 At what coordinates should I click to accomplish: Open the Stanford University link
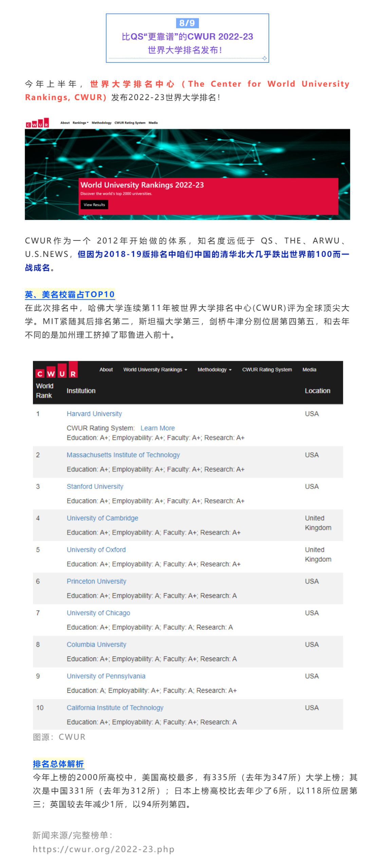click(95, 486)
